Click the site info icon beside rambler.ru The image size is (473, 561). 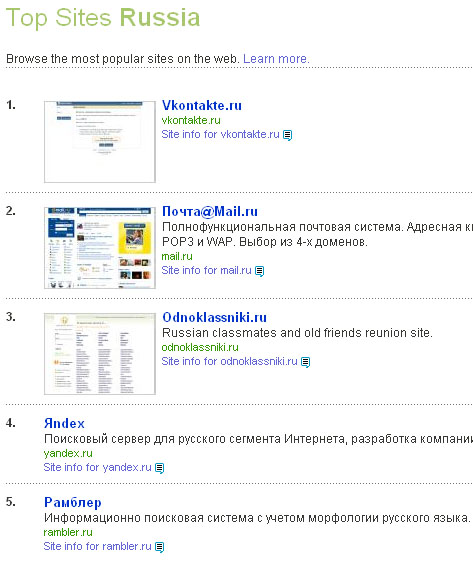160,547
